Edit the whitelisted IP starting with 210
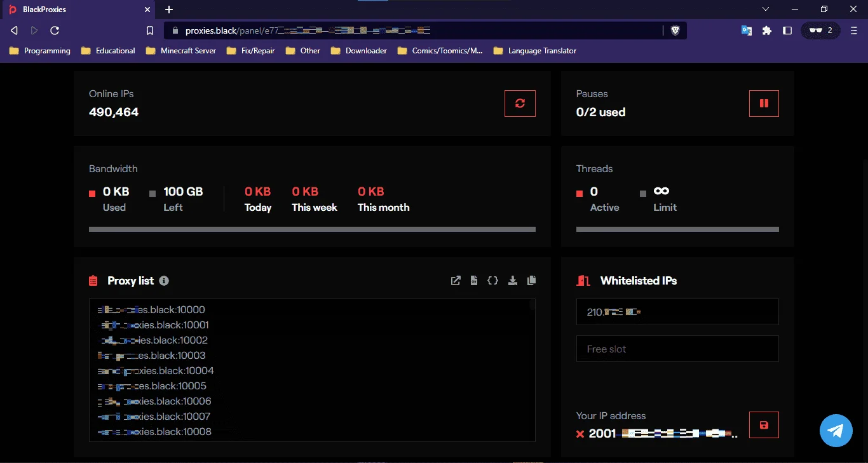 (x=677, y=312)
